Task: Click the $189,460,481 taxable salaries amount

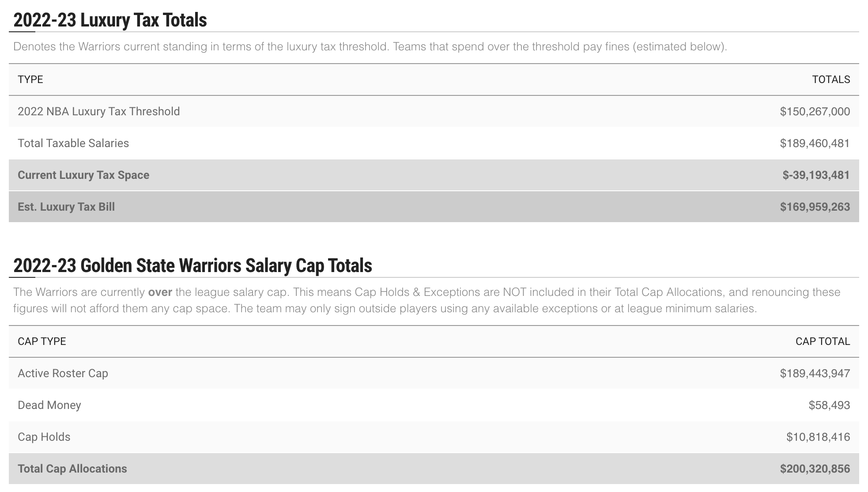Action: 815,143
